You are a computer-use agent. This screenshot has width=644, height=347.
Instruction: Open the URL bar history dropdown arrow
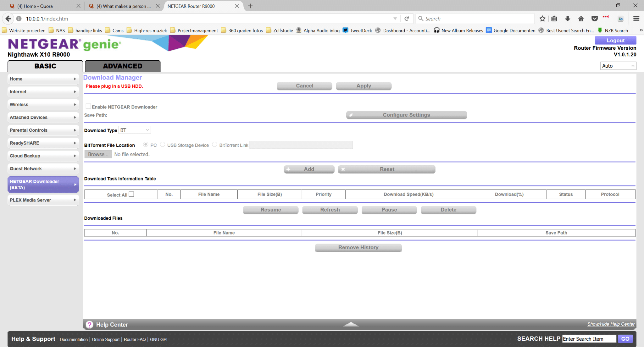click(x=395, y=19)
